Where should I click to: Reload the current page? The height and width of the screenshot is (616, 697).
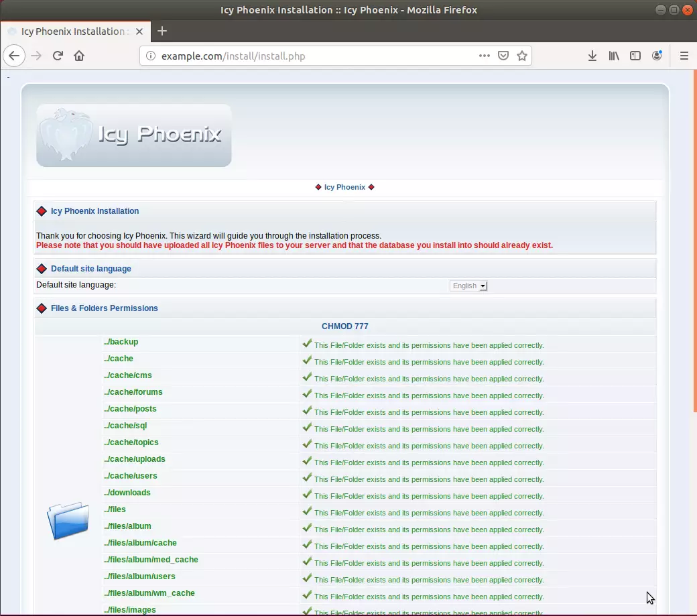click(58, 56)
